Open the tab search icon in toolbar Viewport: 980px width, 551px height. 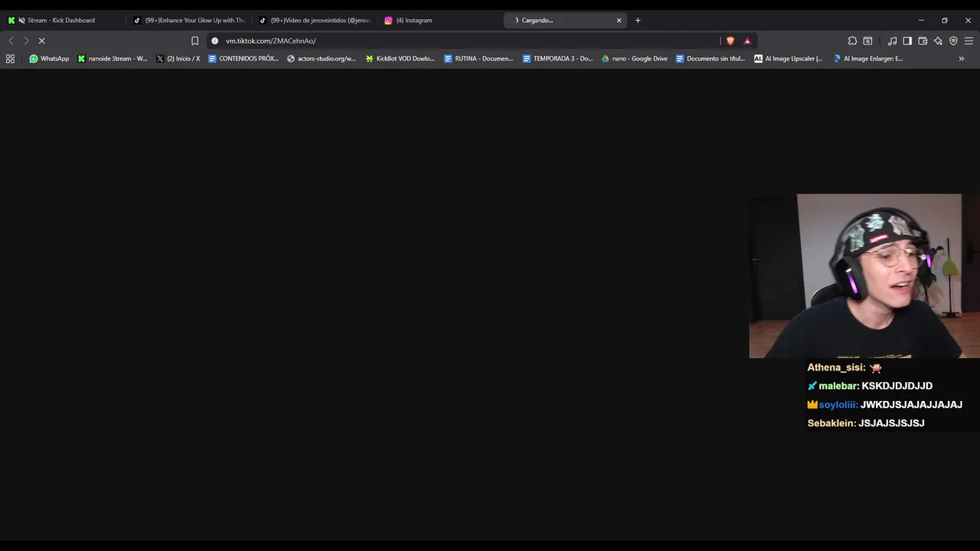[x=867, y=41]
